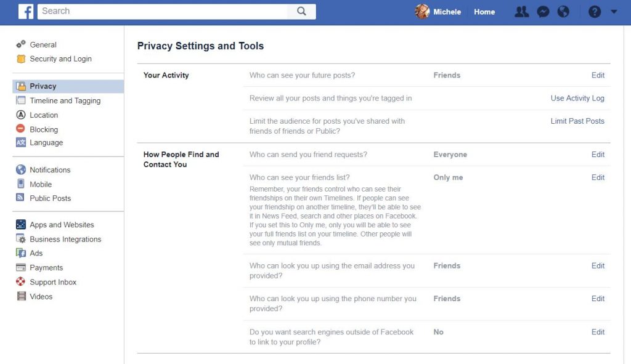Open the Messenger icon

[543, 12]
